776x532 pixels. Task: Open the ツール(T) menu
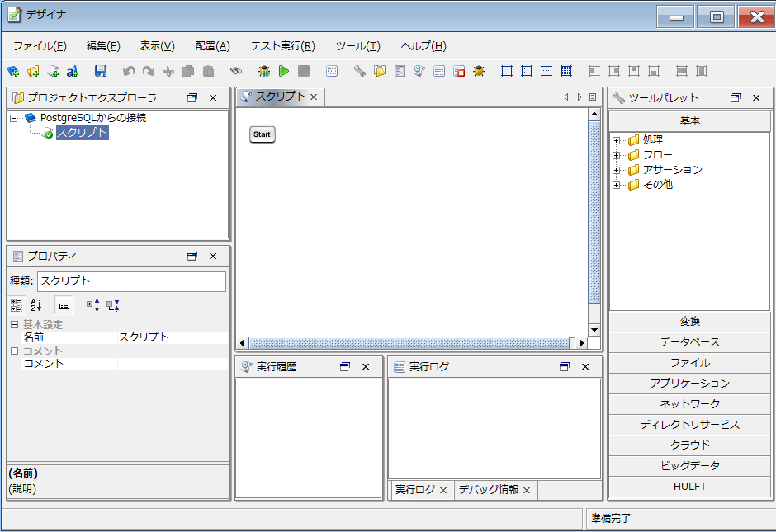tap(358, 46)
